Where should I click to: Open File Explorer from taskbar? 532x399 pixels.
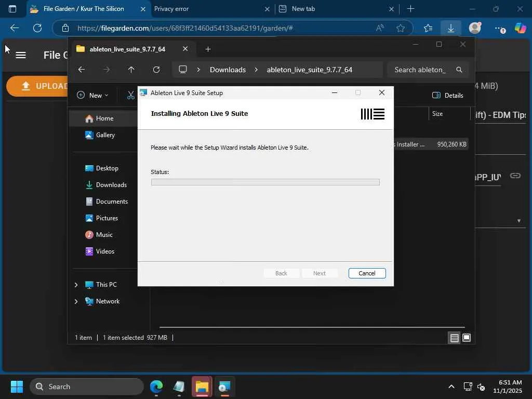[x=202, y=387]
